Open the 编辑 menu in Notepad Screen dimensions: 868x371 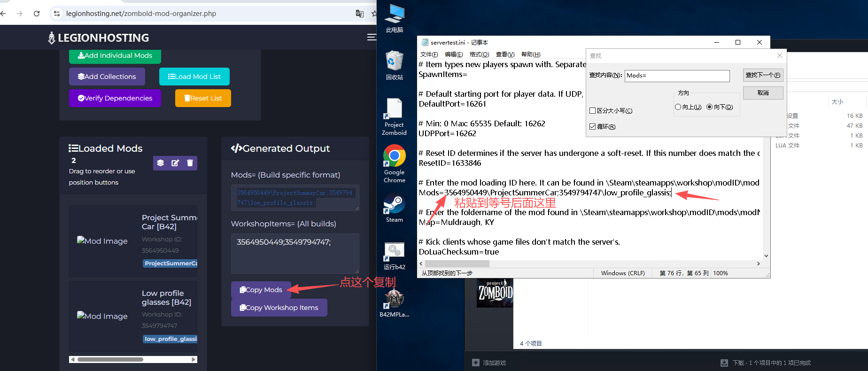(453, 54)
